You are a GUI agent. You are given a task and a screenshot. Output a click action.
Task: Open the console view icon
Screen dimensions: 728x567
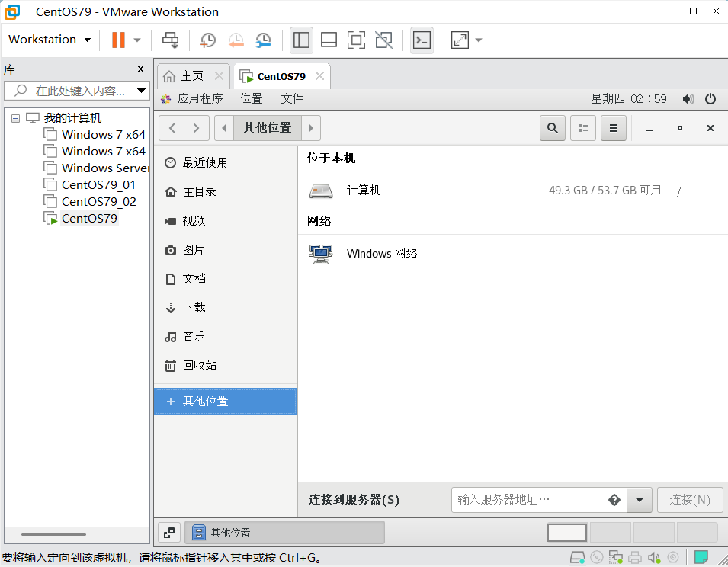pyautogui.click(x=422, y=40)
